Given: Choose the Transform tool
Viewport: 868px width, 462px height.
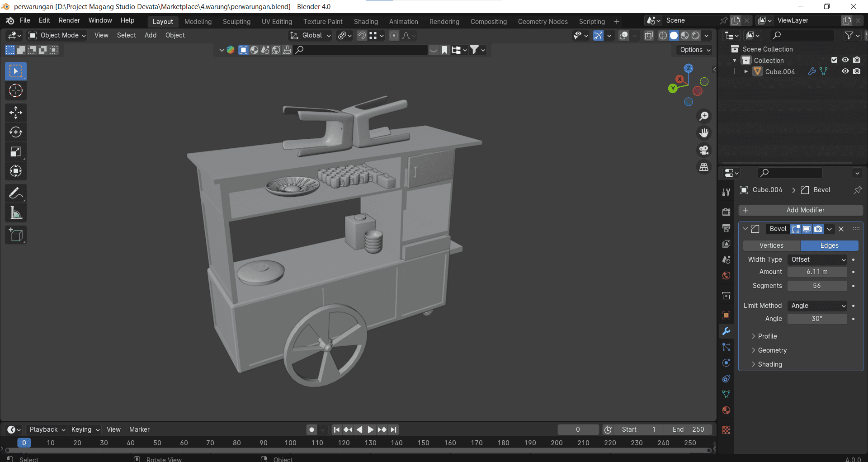Looking at the screenshot, I should click(x=16, y=171).
